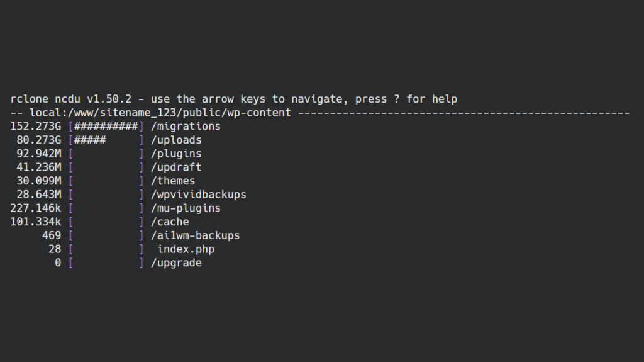Screen dimensions: 644x362
Task: Click the 152.273G size value
Action: point(36,126)
